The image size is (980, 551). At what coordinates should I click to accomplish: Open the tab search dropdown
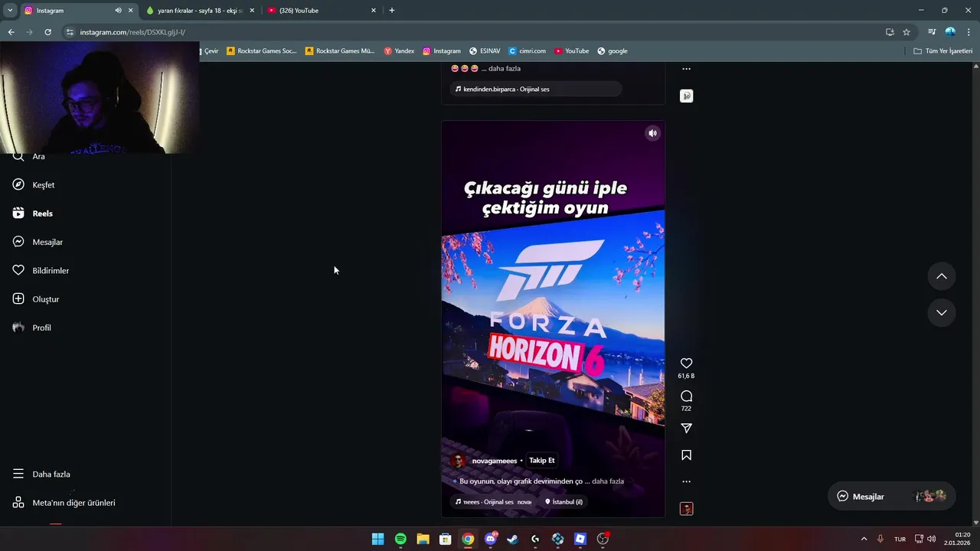[10, 11]
